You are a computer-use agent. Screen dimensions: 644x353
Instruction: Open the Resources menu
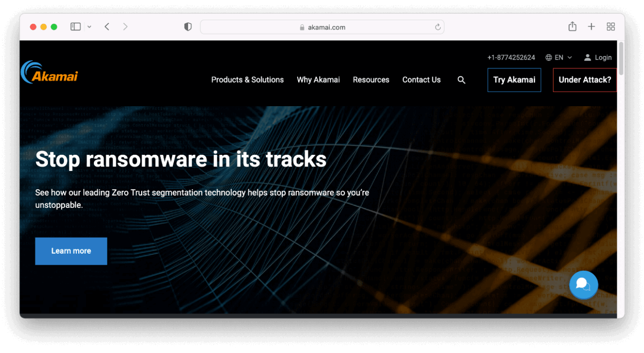tap(371, 80)
